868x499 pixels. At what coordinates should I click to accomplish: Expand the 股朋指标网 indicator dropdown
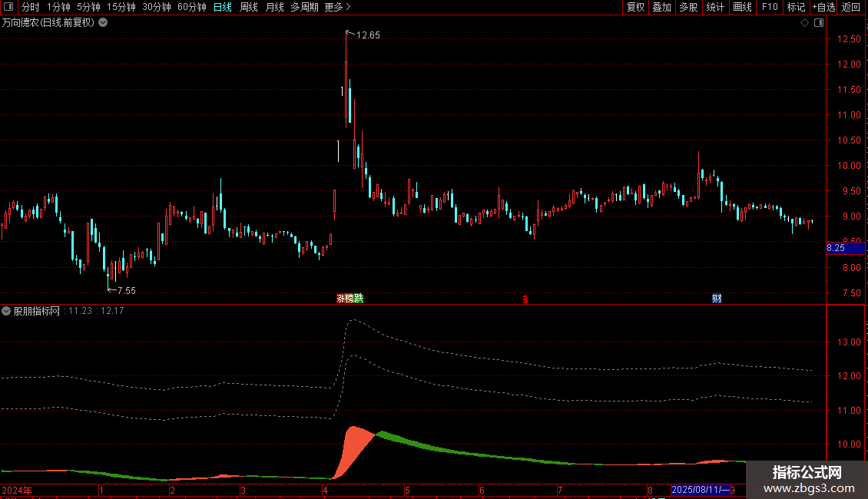click(6, 311)
